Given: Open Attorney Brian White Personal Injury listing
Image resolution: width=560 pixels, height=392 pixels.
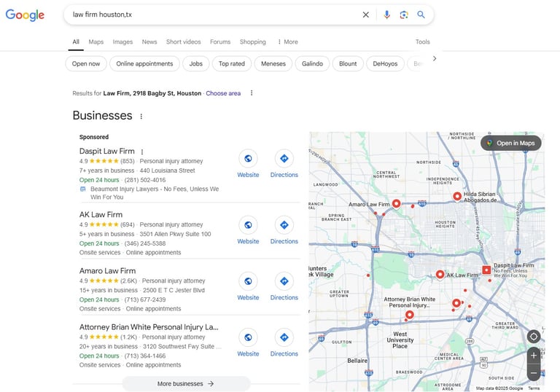Looking at the screenshot, I should click(x=149, y=327).
